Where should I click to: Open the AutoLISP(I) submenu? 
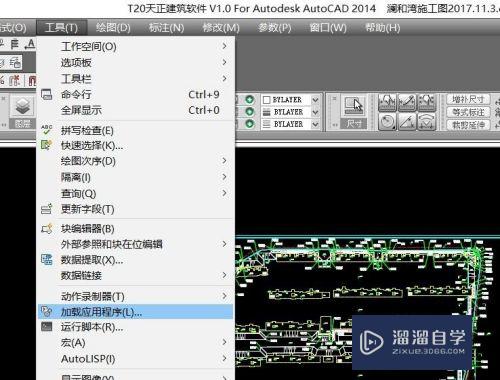coord(136,359)
